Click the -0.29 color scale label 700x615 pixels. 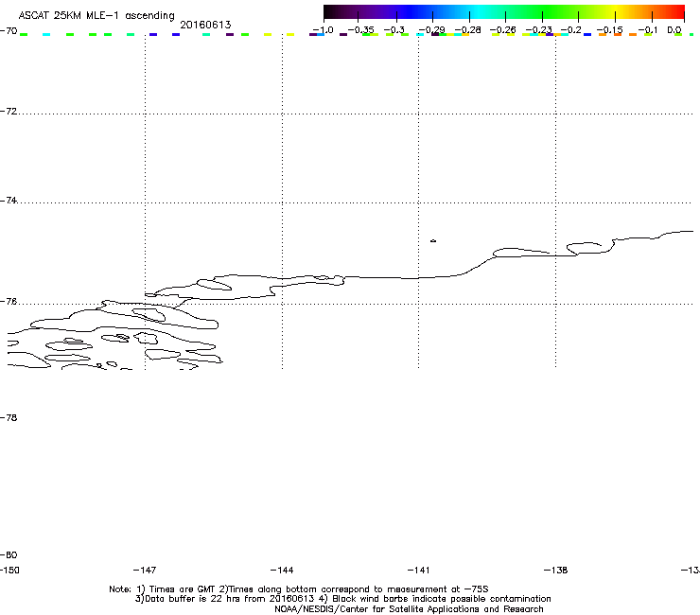(x=431, y=30)
